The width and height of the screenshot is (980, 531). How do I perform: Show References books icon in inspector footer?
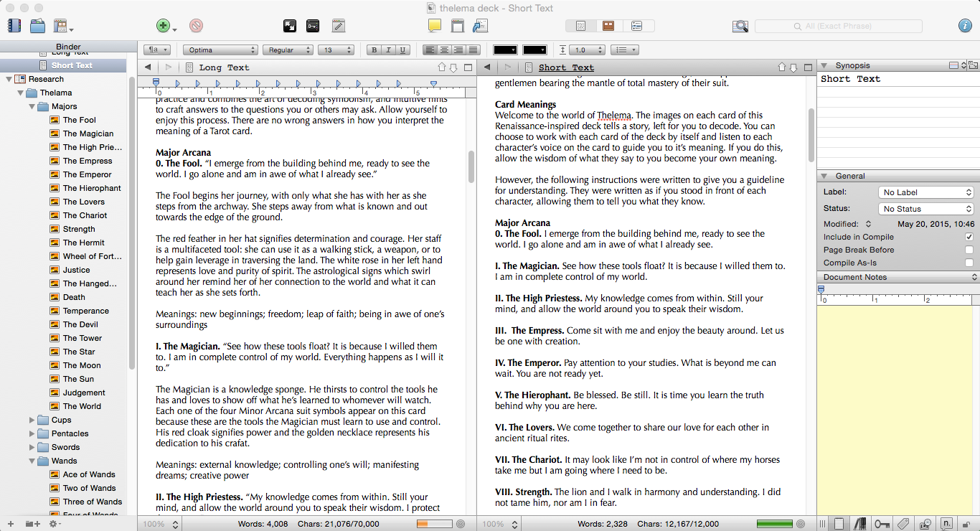[x=860, y=524]
